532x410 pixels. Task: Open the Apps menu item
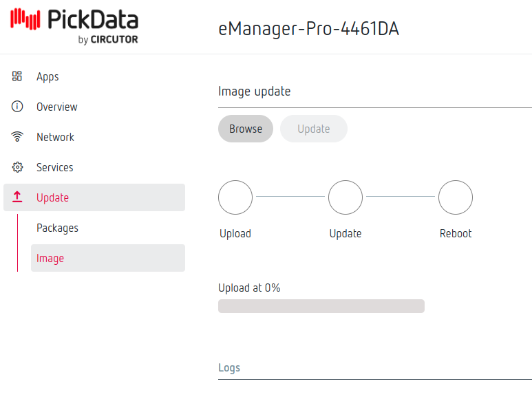[x=47, y=76]
